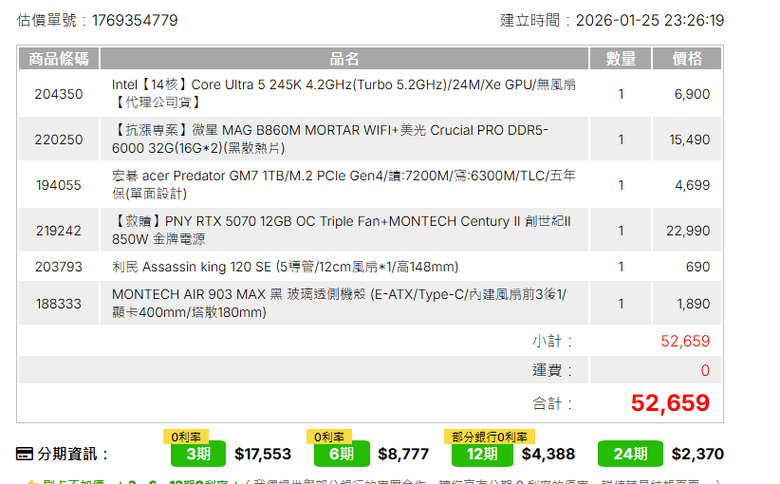The width and height of the screenshot is (780, 484).
Task: Select the 12期 installment button
Action: pos(482,454)
